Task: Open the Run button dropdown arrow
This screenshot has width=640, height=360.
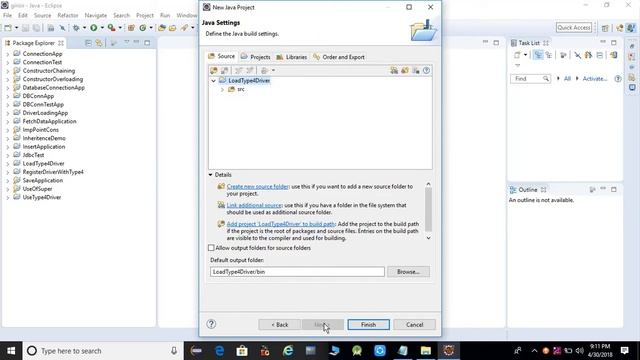Action: tap(102, 28)
